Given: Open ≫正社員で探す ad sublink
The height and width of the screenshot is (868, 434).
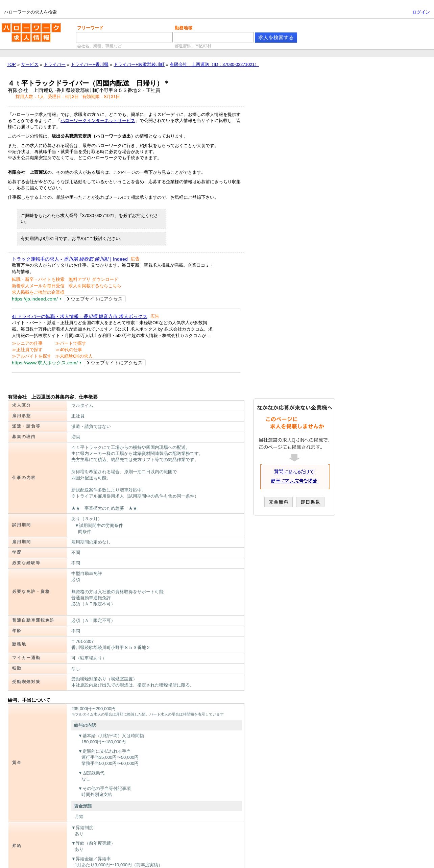Looking at the screenshot, I should click(x=27, y=350).
